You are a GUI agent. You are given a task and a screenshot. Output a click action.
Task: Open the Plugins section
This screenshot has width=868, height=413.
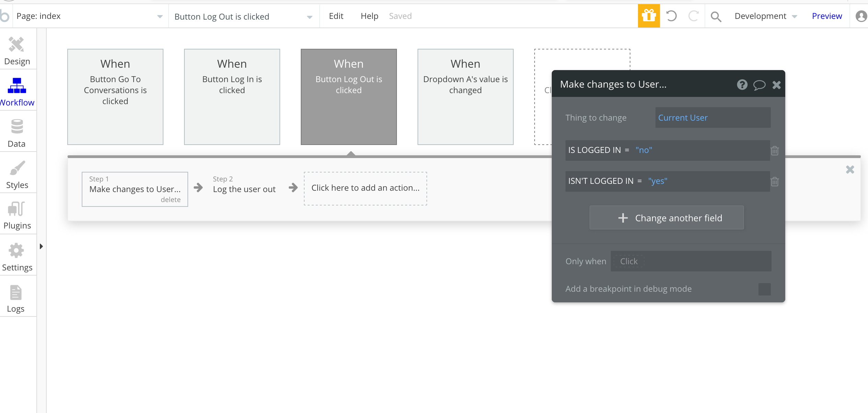pos(17,215)
